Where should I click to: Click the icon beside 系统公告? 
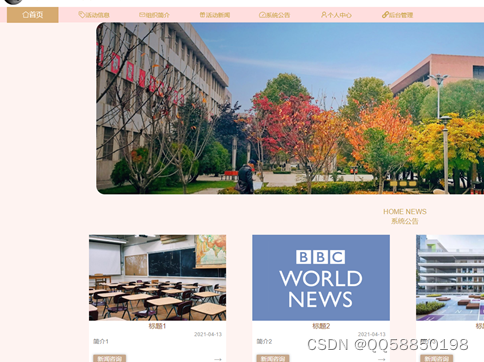[x=262, y=15]
